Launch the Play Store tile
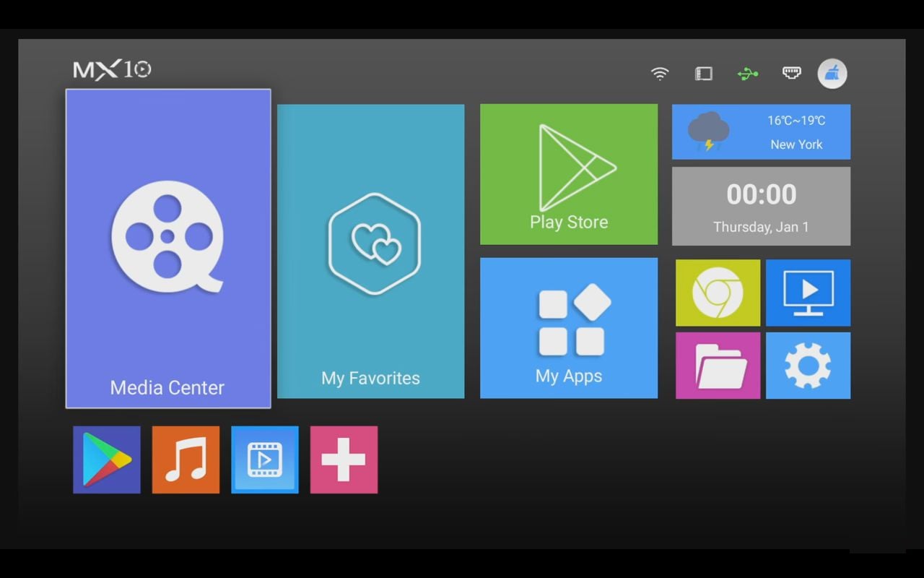The height and width of the screenshot is (578, 924). pyautogui.click(x=569, y=174)
